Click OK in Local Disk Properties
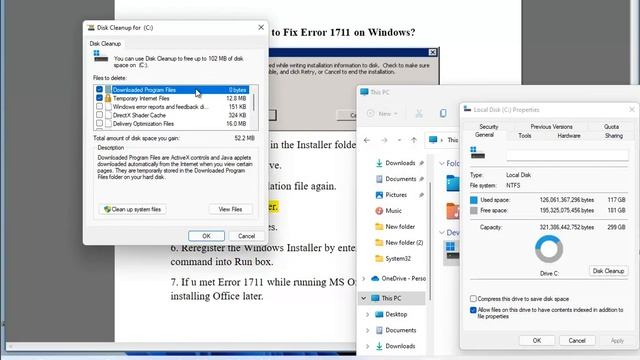 pyautogui.click(x=536, y=340)
